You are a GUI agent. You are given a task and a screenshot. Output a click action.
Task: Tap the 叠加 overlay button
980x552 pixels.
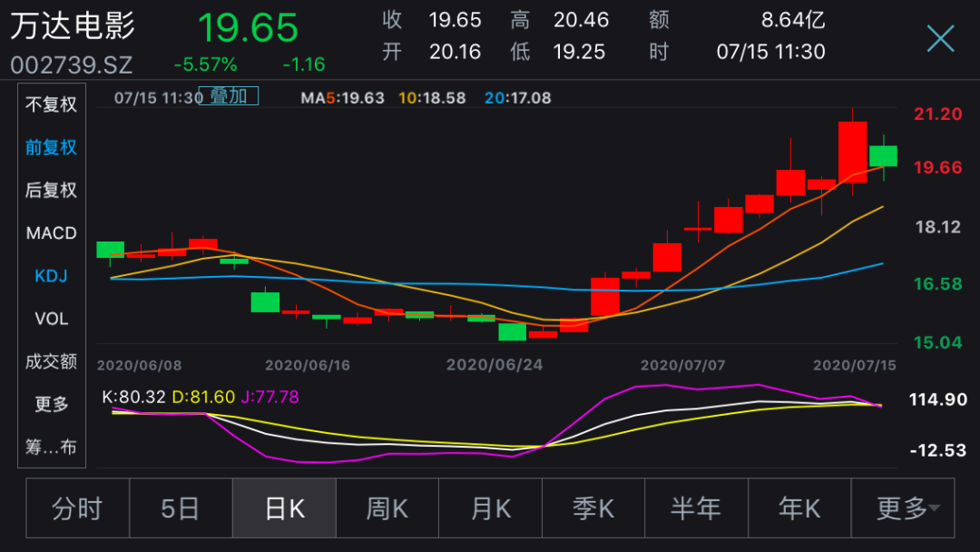(228, 96)
